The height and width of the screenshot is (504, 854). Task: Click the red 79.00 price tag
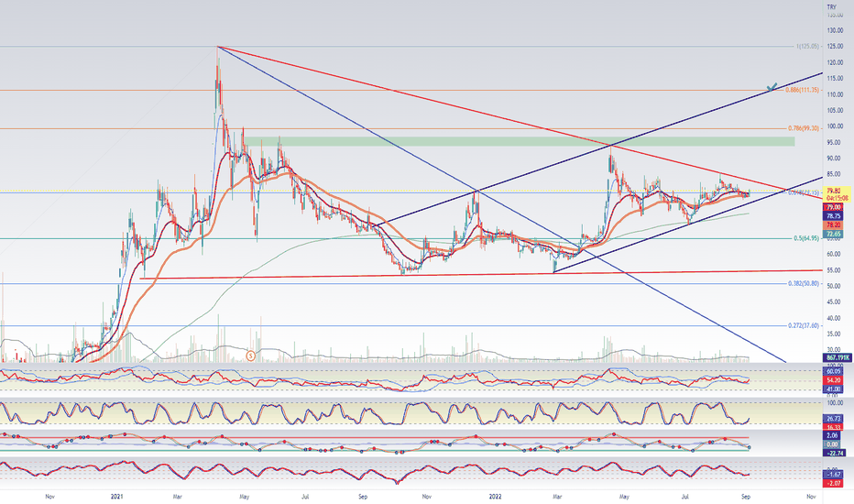pos(833,208)
